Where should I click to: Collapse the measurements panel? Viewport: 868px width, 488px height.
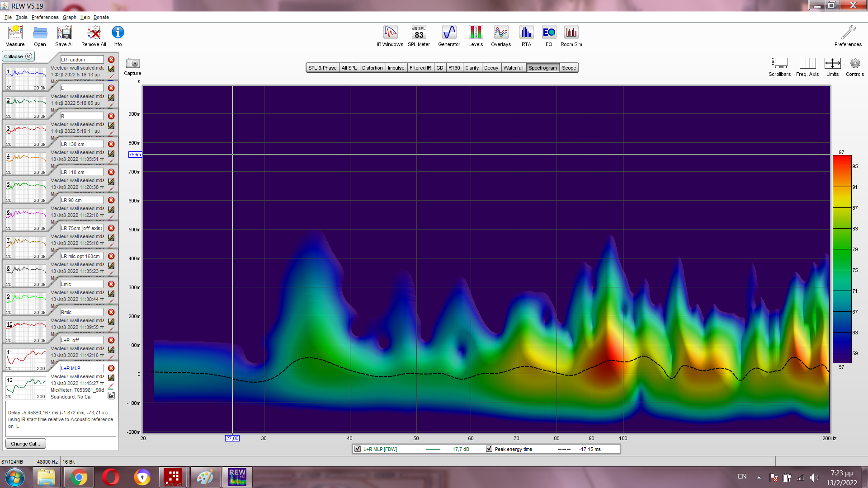(18, 56)
